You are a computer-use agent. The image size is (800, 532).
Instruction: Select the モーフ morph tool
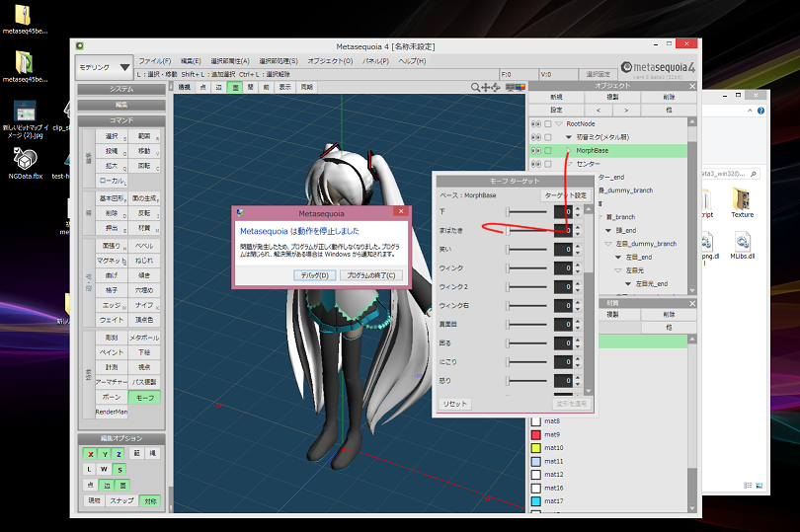pos(144,398)
